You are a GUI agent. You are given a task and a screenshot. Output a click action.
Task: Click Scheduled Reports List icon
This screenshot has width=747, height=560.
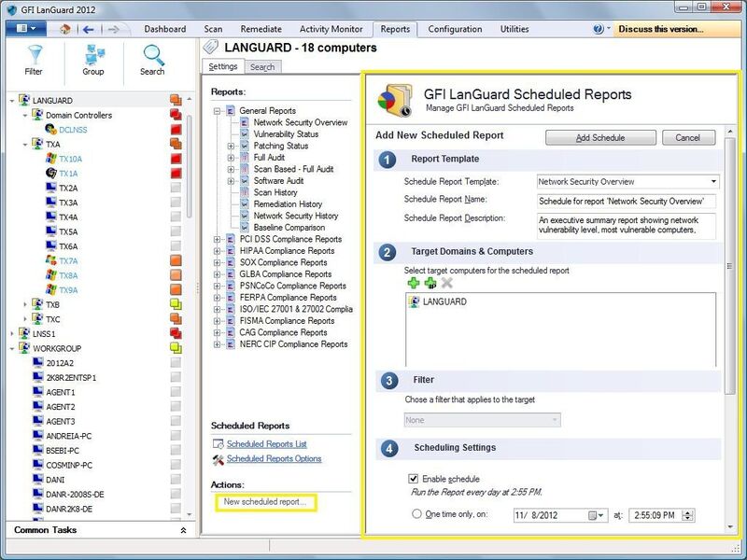click(218, 444)
